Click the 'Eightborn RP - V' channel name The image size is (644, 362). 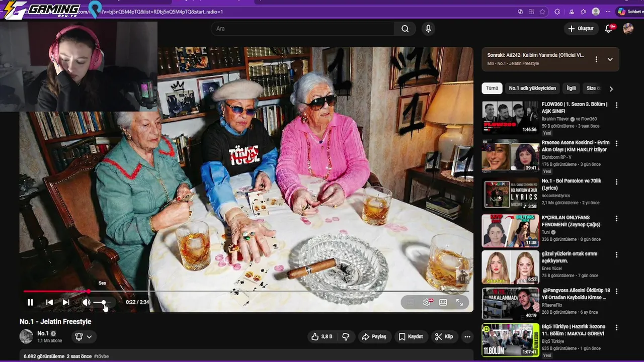tap(557, 157)
